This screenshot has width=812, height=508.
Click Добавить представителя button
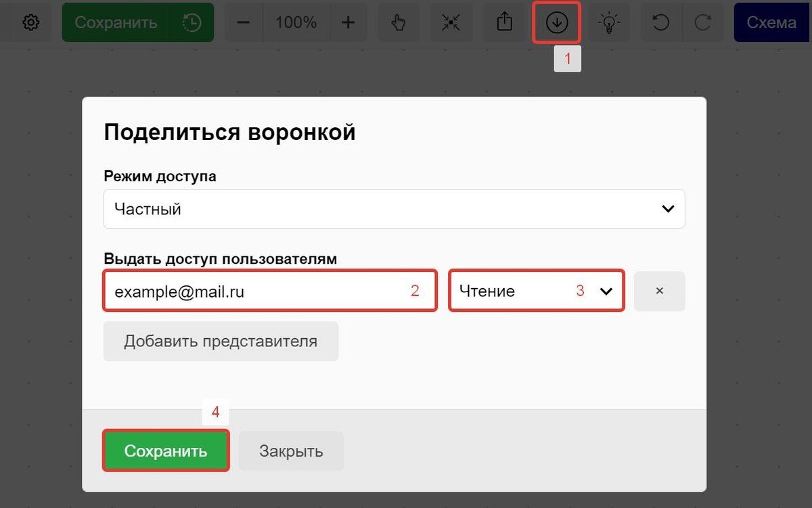221,341
